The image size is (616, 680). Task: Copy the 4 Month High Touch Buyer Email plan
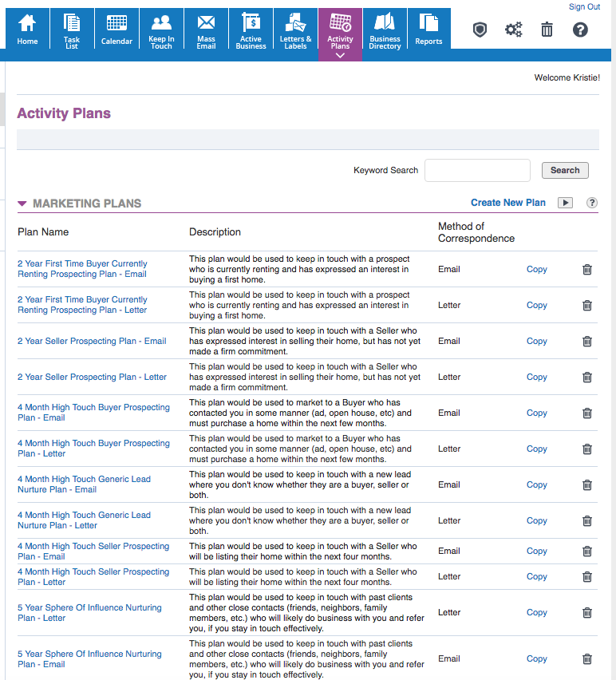[536, 413]
